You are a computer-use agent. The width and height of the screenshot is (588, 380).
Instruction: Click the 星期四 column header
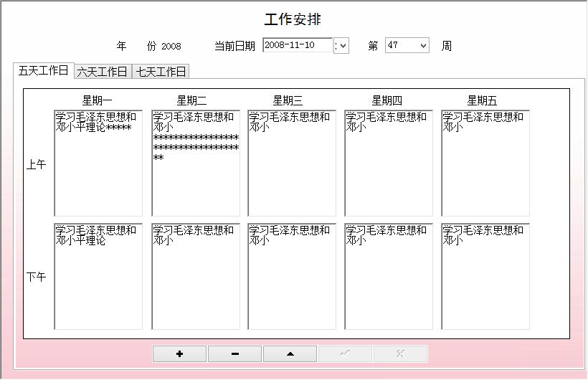pos(387,100)
